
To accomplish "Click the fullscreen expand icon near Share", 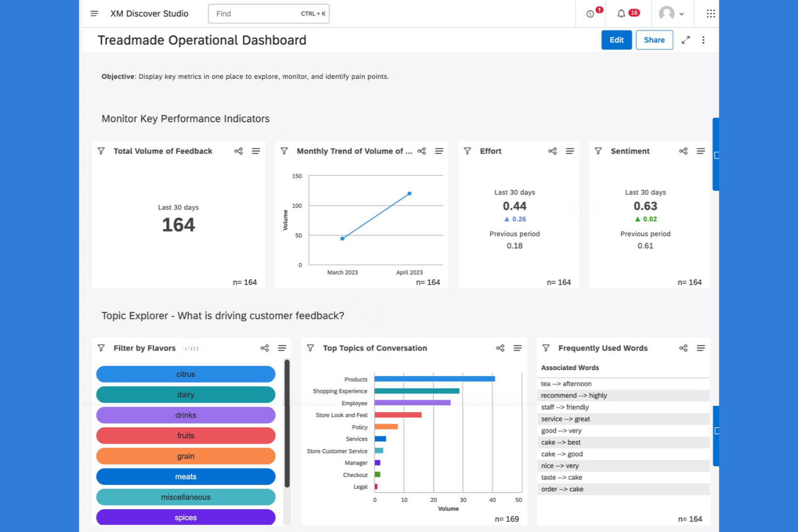I will click(x=686, y=40).
